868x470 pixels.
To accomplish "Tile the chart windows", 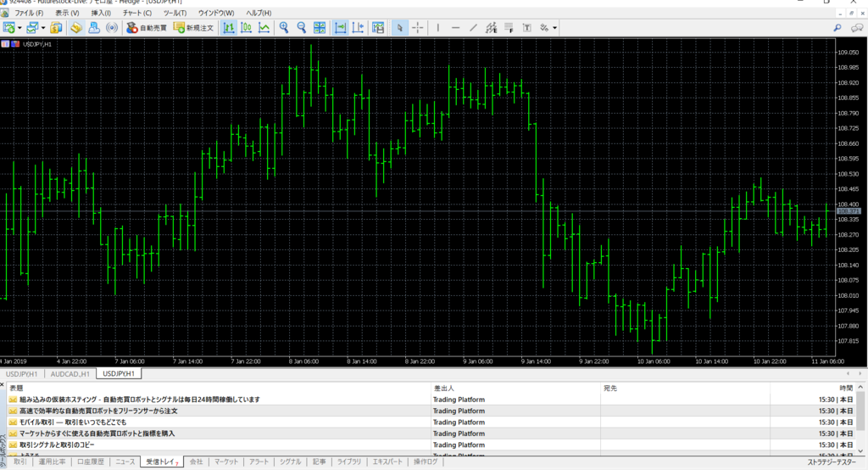I will pyautogui.click(x=320, y=28).
